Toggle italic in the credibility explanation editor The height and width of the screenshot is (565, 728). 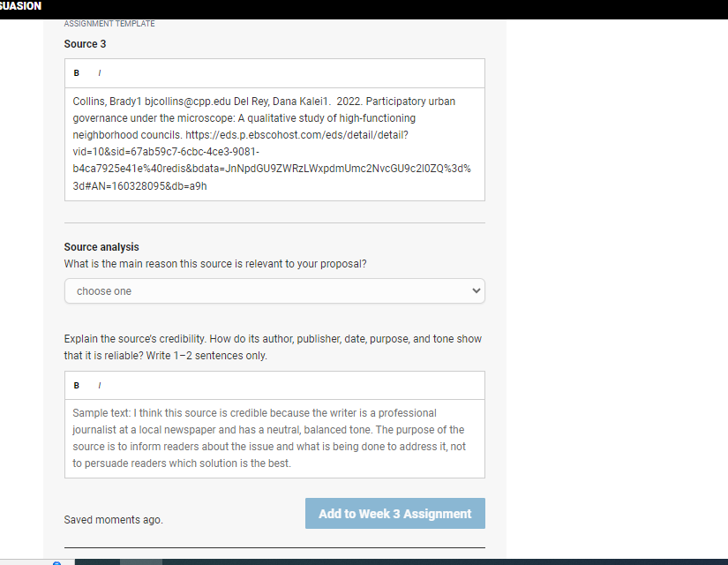[x=100, y=385]
